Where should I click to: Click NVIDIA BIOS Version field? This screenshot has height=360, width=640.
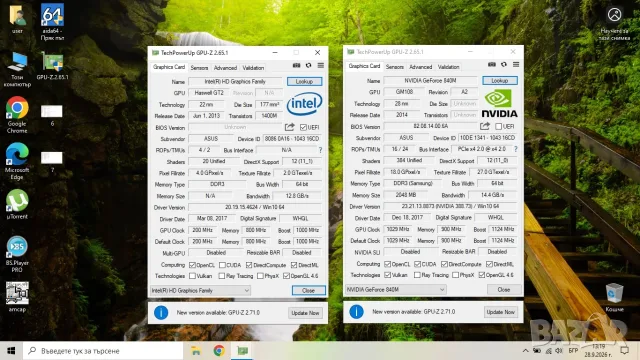(431, 127)
